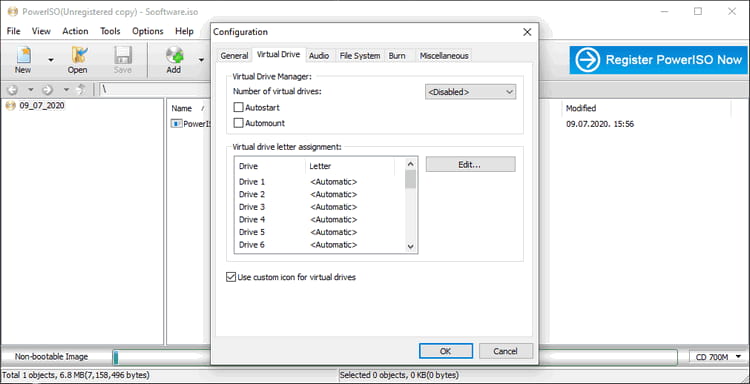Click the Total 1 objects status text
750x384 pixels.
[76, 375]
